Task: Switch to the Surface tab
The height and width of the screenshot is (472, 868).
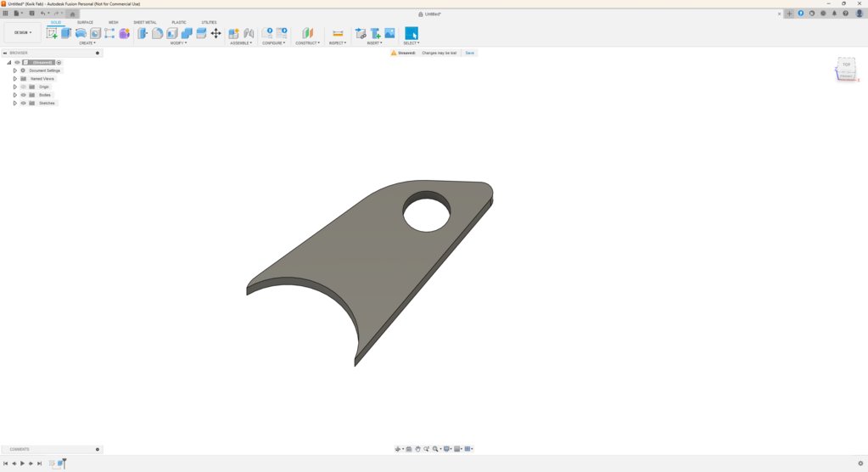Action: pyautogui.click(x=85, y=23)
